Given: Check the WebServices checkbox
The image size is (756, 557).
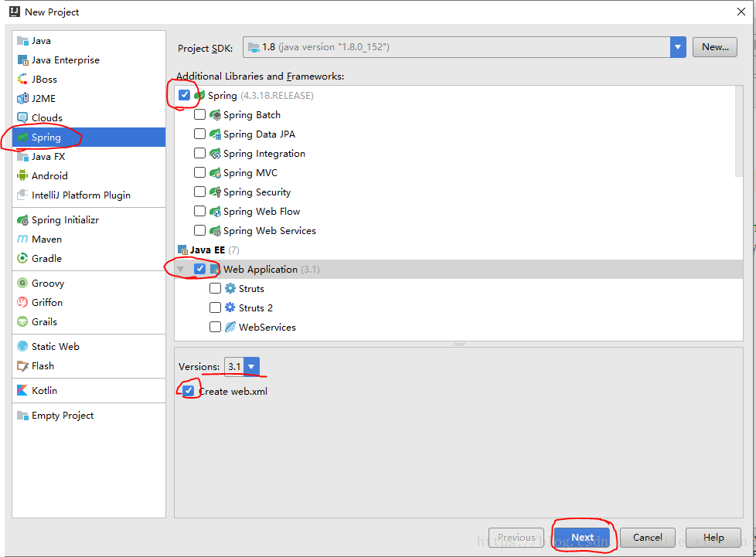Looking at the screenshot, I should point(215,327).
